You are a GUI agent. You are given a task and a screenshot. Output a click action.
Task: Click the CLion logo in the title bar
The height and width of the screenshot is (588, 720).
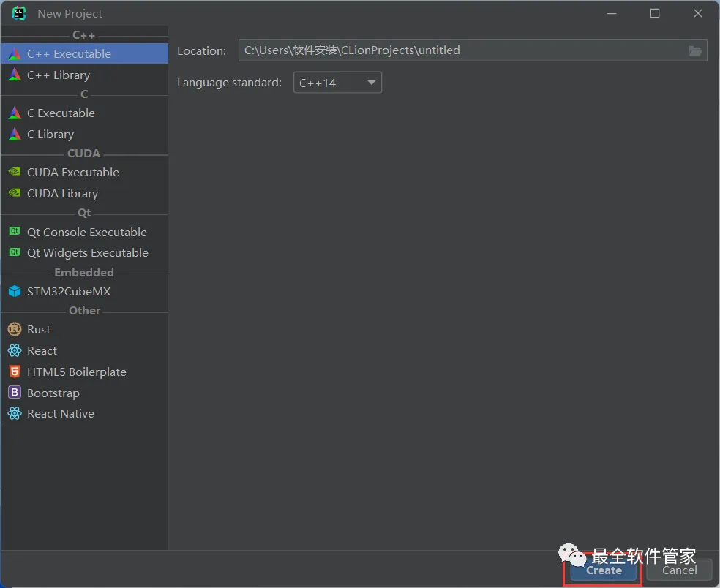[x=19, y=13]
